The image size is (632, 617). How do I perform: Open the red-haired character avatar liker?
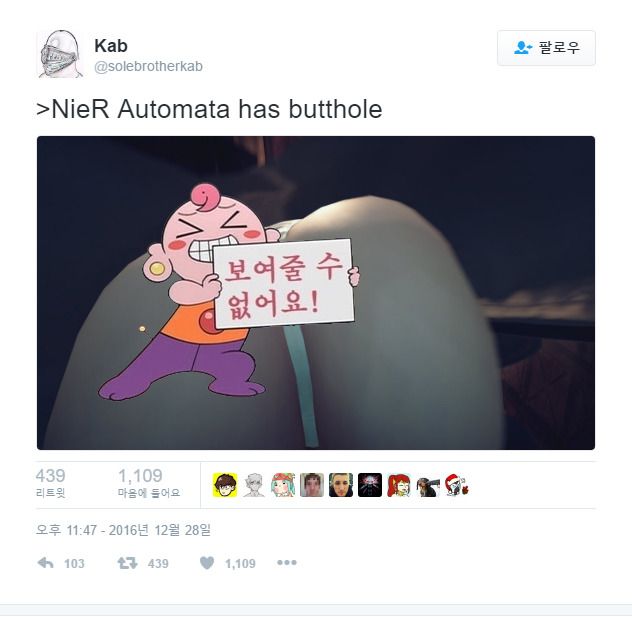click(x=399, y=485)
